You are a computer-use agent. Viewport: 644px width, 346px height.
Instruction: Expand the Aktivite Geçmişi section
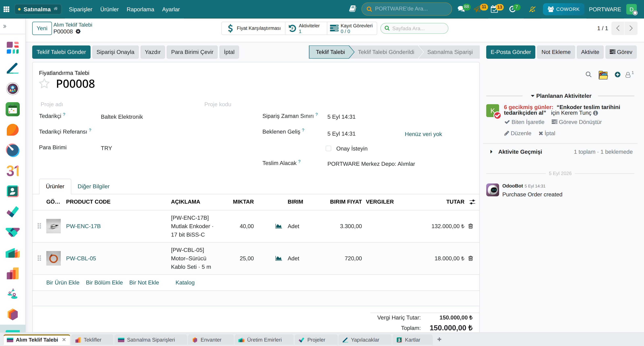516,152
